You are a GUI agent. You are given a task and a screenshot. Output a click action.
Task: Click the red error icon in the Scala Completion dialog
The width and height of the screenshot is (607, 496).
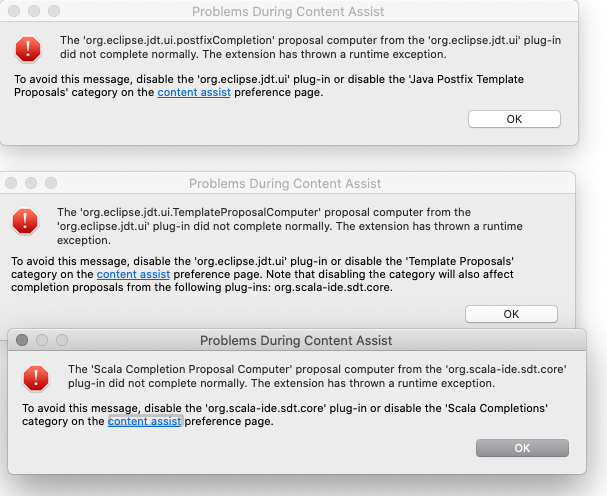(36, 378)
